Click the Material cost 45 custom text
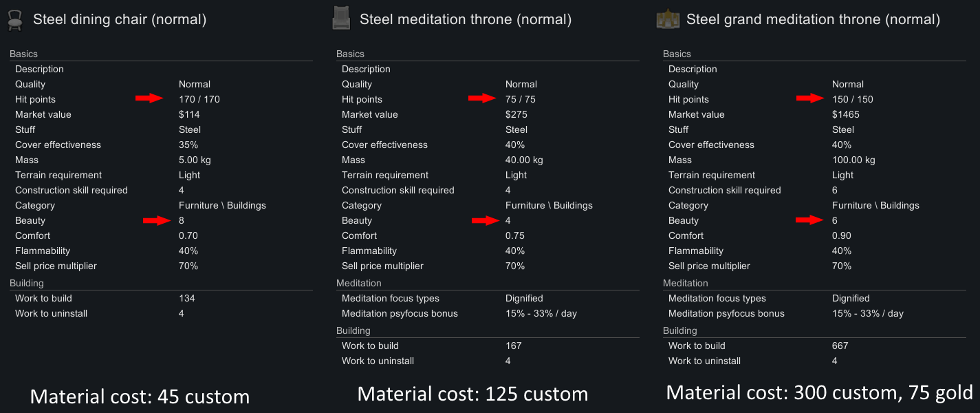This screenshot has height=413, width=980. pos(139,396)
